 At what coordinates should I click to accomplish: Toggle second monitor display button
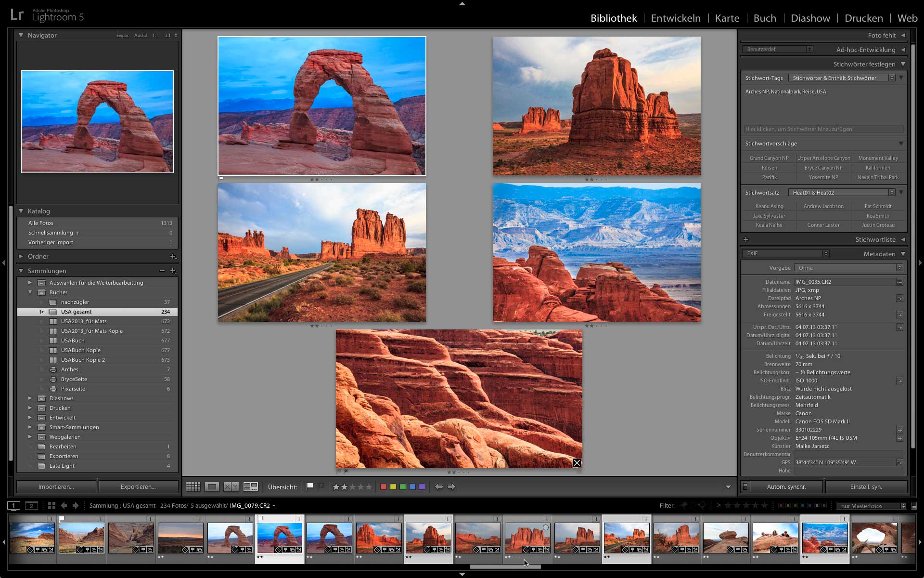click(31, 506)
